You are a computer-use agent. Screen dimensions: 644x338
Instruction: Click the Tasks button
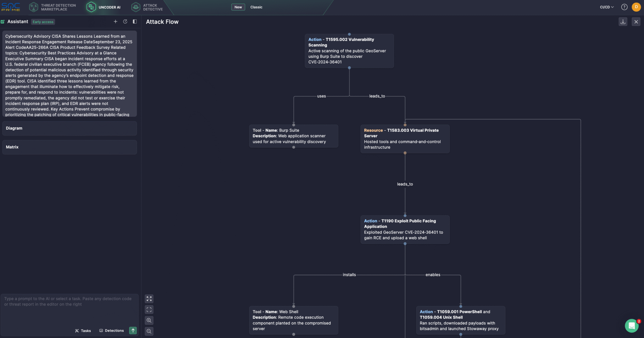coord(83,331)
